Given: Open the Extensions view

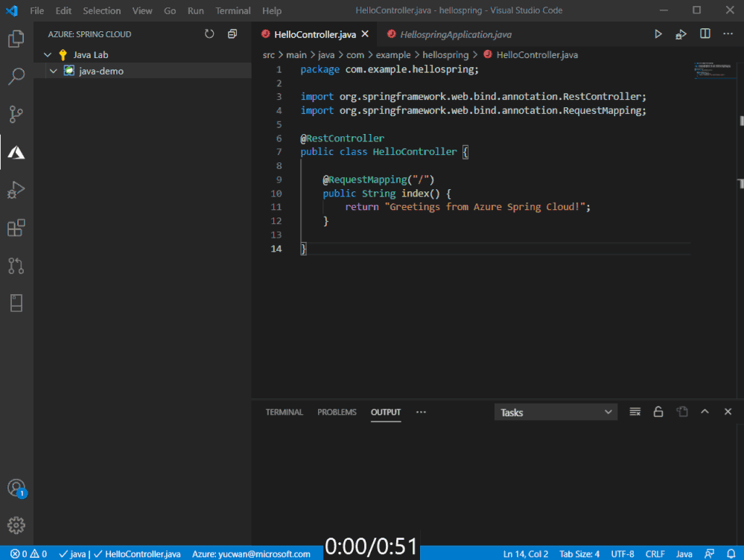Looking at the screenshot, I should click(x=16, y=228).
